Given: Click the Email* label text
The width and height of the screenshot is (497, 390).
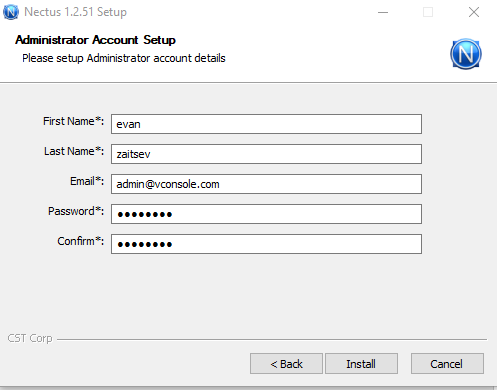Looking at the screenshot, I should click(x=87, y=181).
